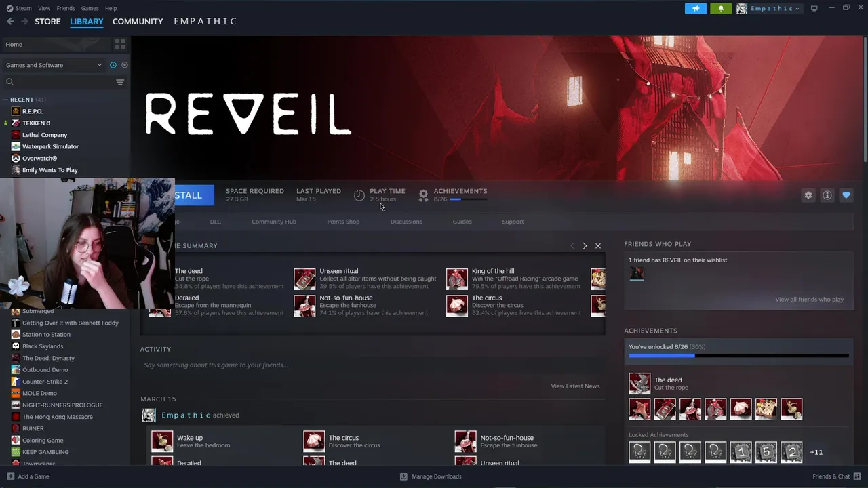Open the DLC link
The height and width of the screenshot is (488, 868).
pos(216,222)
